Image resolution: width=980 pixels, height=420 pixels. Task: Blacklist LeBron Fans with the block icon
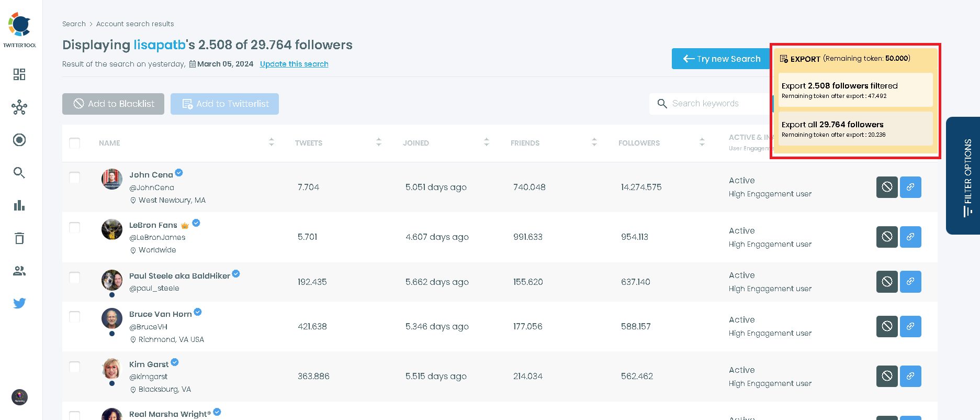click(887, 237)
